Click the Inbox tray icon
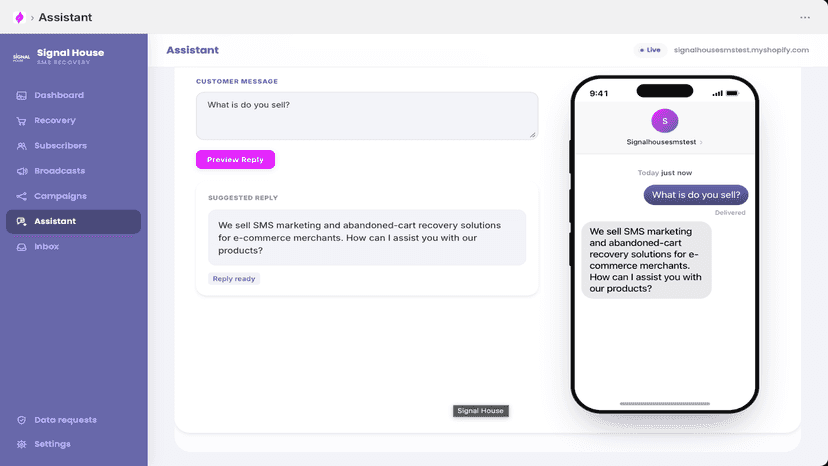Image resolution: width=828 pixels, height=466 pixels. click(22, 247)
